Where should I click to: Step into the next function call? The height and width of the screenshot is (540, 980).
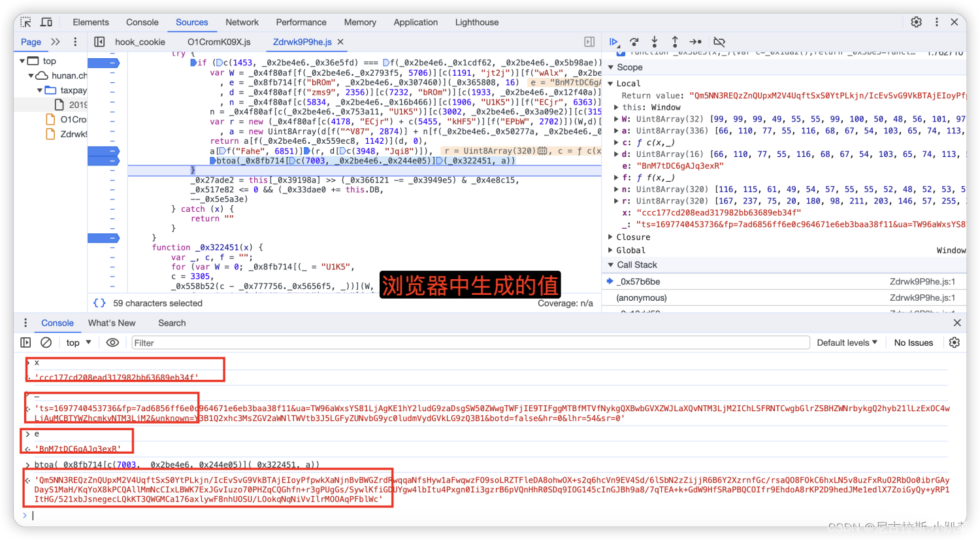coord(655,42)
